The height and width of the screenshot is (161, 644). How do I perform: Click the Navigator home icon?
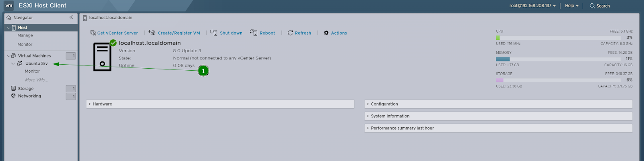point(9,18)
